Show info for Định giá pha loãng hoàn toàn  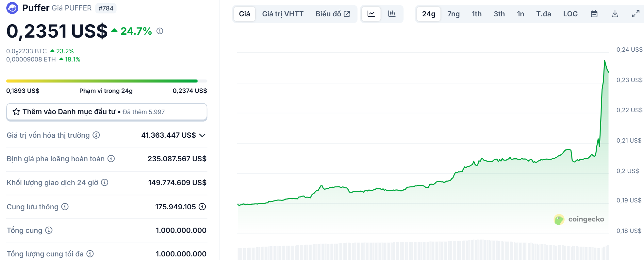coord(111,159)
